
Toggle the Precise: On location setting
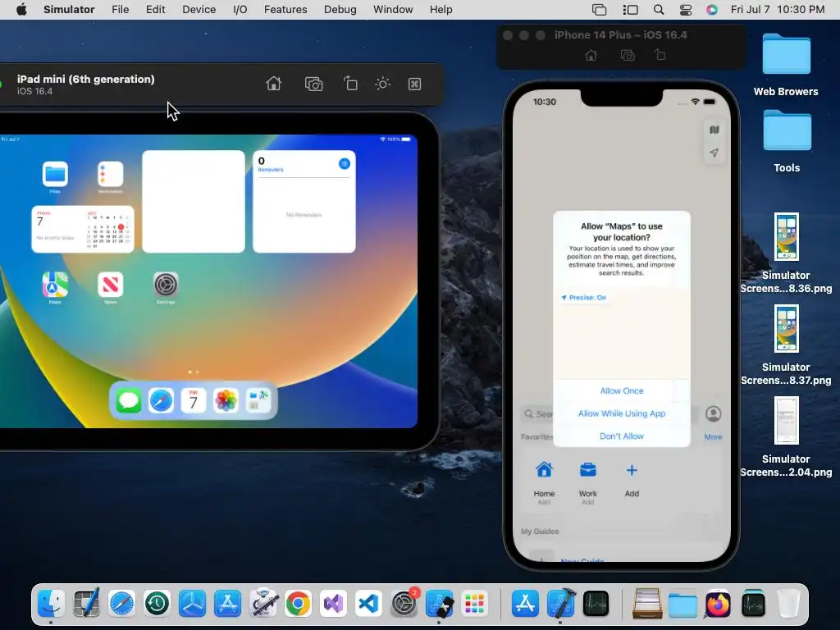click(584, 297)
